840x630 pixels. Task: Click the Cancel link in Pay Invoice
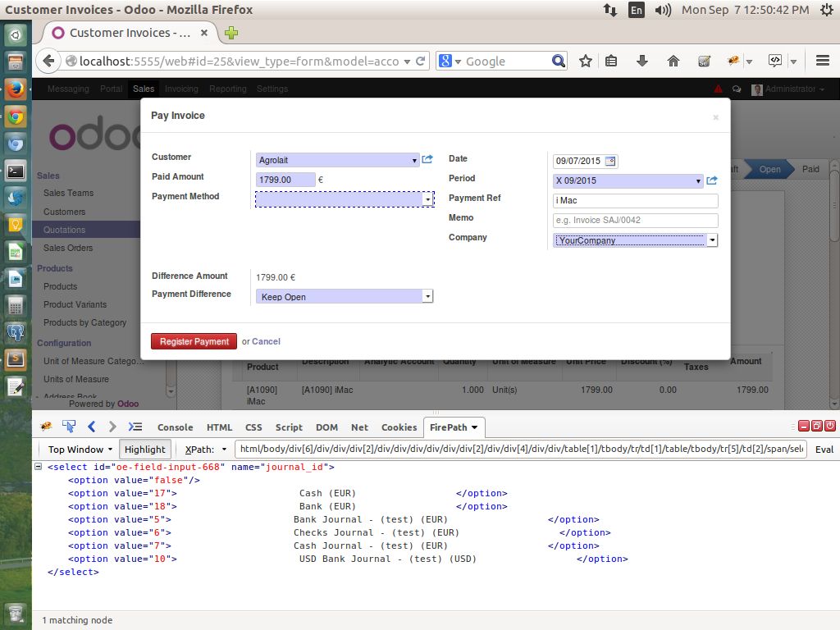pyautogui.click(x=266, y=341)
